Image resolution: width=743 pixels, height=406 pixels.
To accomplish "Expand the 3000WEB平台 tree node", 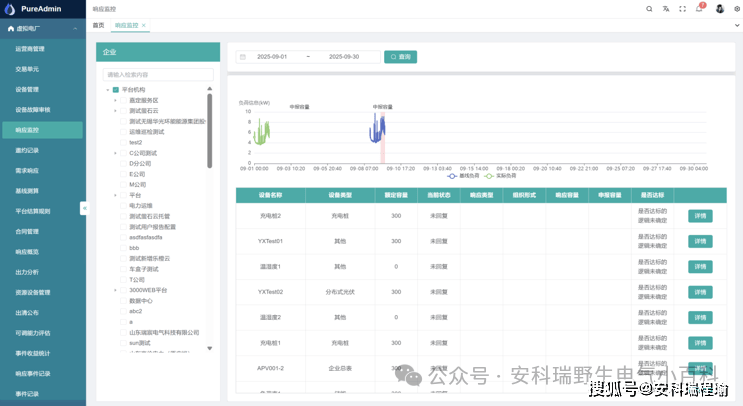I will [x=115, y=290].
